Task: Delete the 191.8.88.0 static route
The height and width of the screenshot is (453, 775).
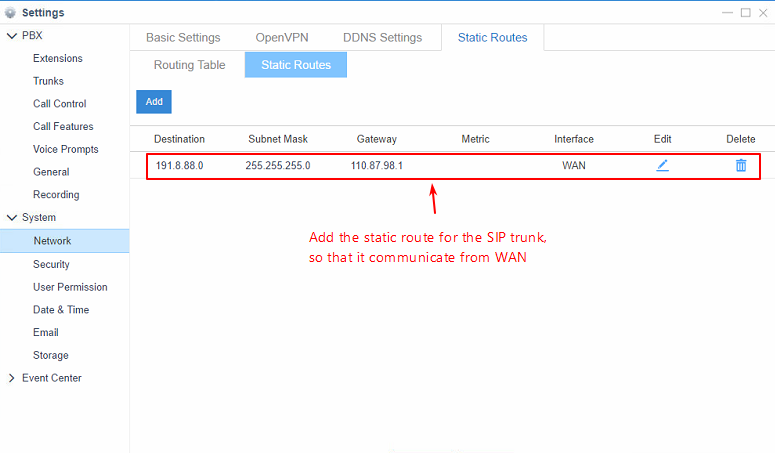Action: click(x=741, y=165)
